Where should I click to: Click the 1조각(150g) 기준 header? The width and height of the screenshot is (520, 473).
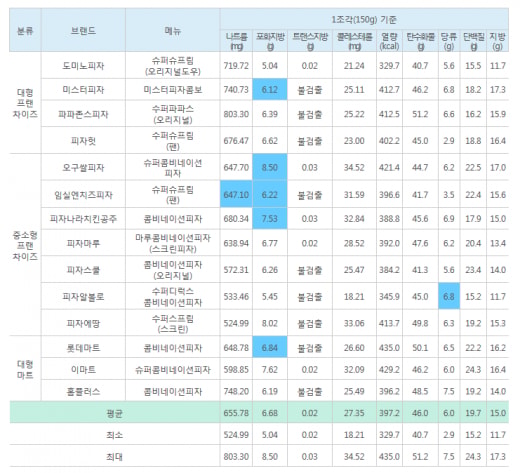(x=364, y=20)
